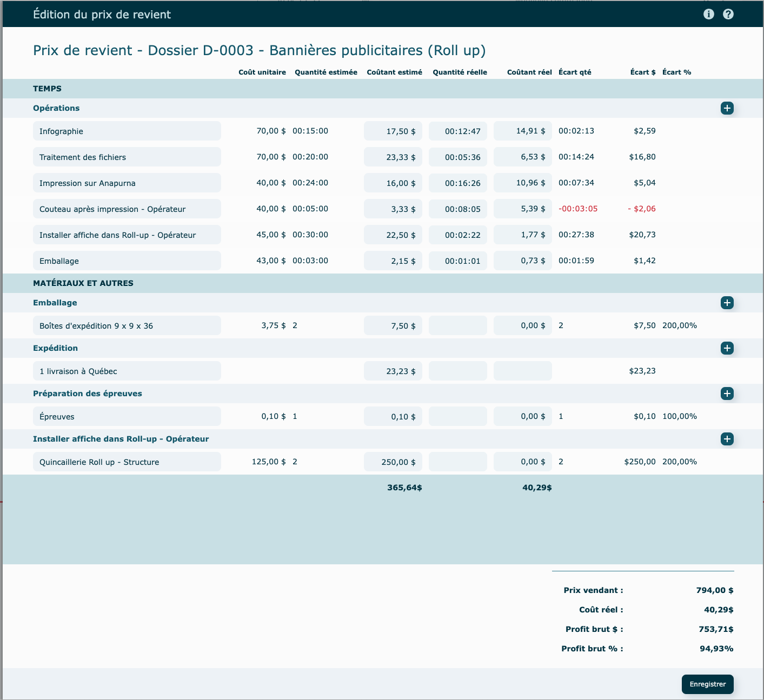764x700 pixels.
Task: Add item using Expédition plus icon
Action: [727, 348]
